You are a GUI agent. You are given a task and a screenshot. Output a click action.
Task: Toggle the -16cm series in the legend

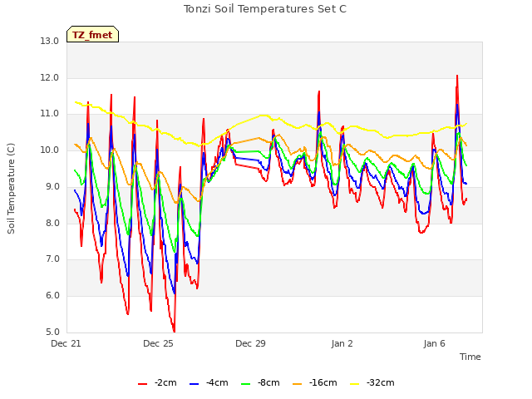(314, 382)
